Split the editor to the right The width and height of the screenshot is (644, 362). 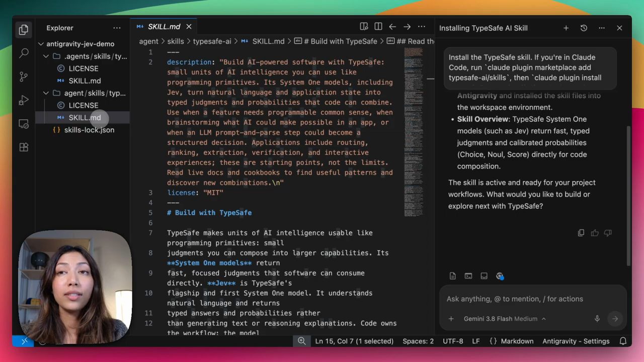(x=378, y=27)
